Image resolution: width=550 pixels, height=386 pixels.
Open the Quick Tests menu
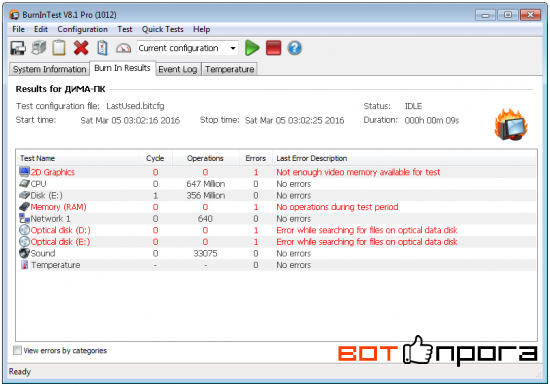pos(162,29)
